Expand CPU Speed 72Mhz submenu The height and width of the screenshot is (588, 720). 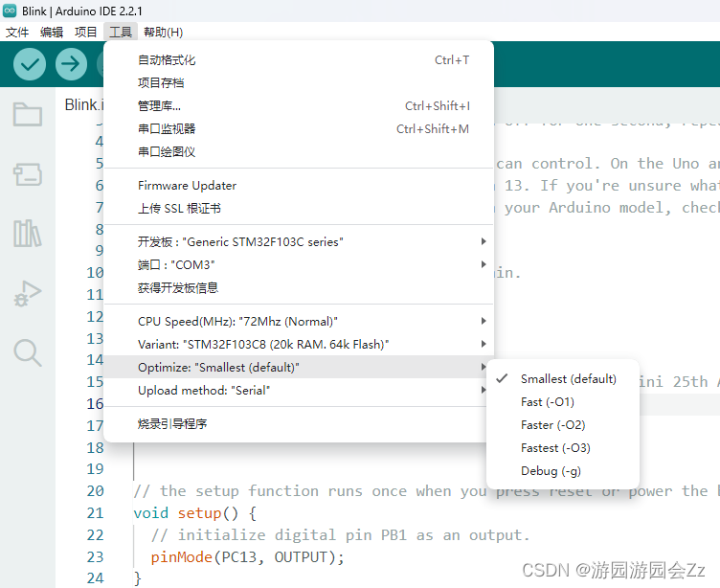299,322
